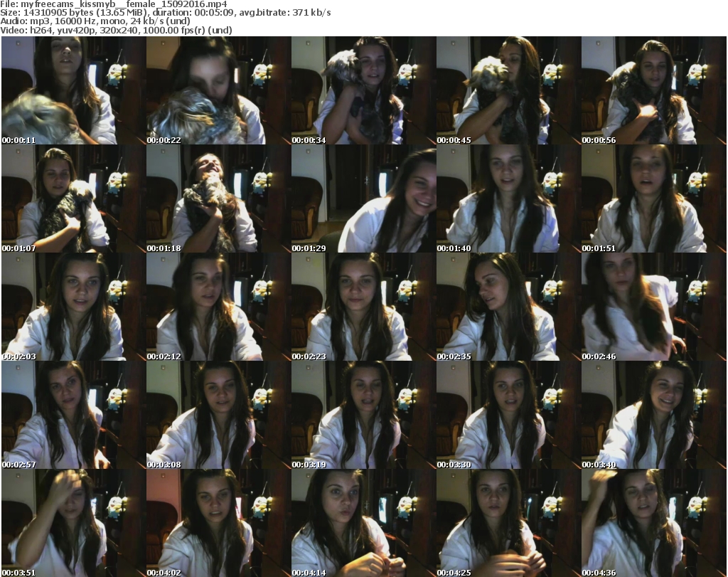Choose the frame stamped 00:02:46
Image resolution: width=728 pixels, height=577 pixels.
[654, 307]
